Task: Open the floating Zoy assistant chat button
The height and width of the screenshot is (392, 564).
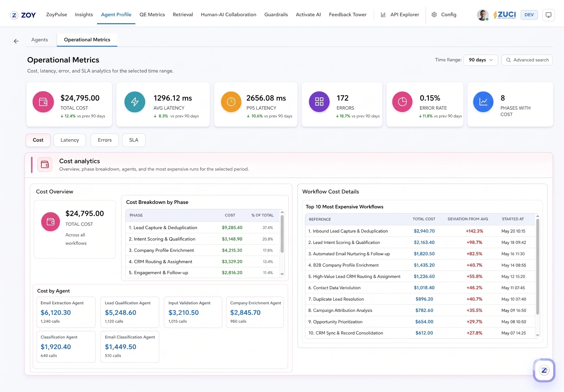Action: pos(544,370)
